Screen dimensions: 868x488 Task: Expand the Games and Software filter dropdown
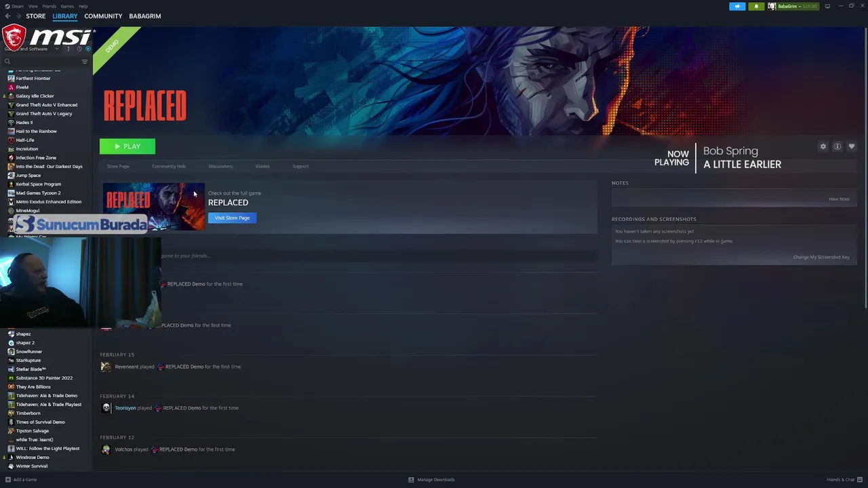tap(57, 49)
